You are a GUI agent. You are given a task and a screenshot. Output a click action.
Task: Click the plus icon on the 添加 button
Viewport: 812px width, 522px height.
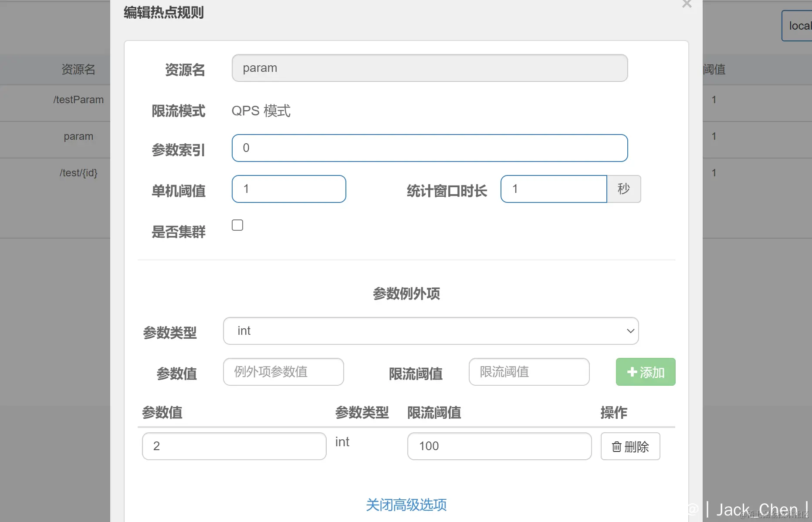click(x=633, y=372)
